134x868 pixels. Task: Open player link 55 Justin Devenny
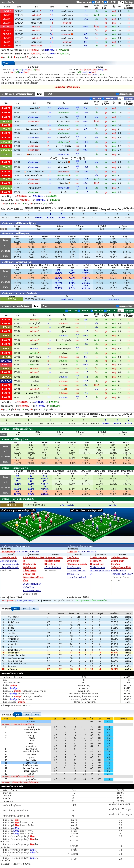(x=32, y=584)
